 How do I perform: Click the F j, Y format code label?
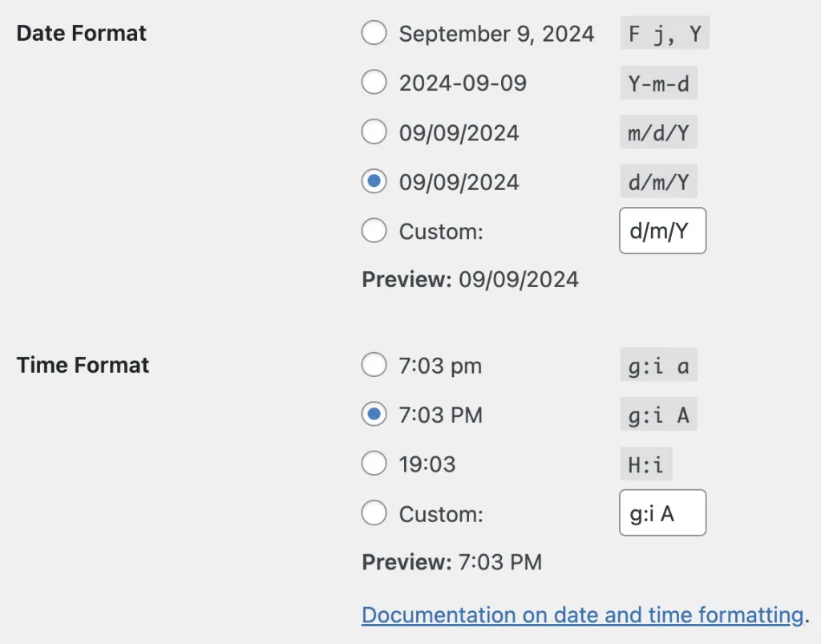pyautogui.click(x=664, y=33)
